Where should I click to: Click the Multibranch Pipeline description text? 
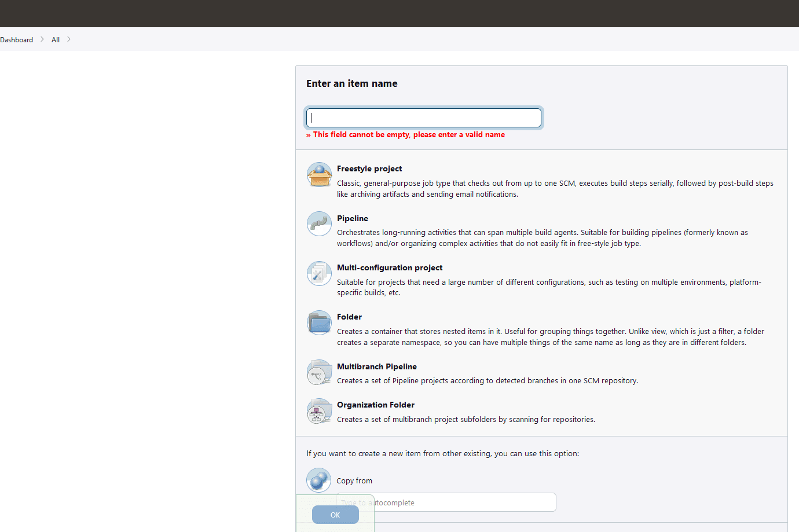click(488, 380)
